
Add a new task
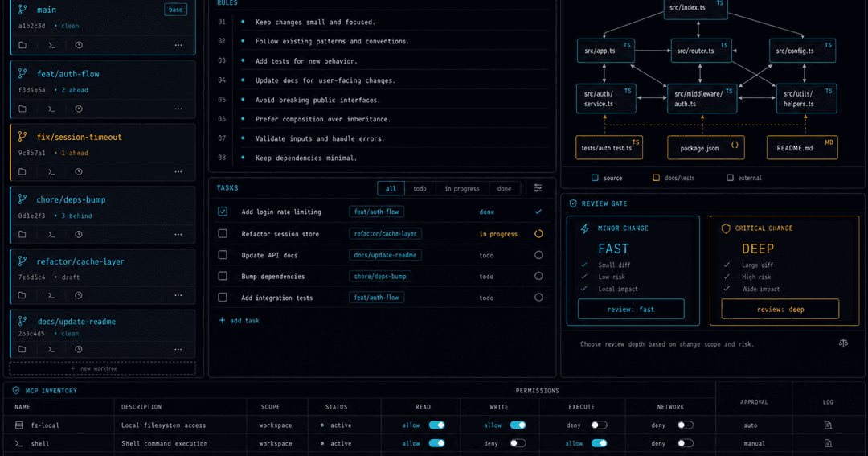coord(240,320)
